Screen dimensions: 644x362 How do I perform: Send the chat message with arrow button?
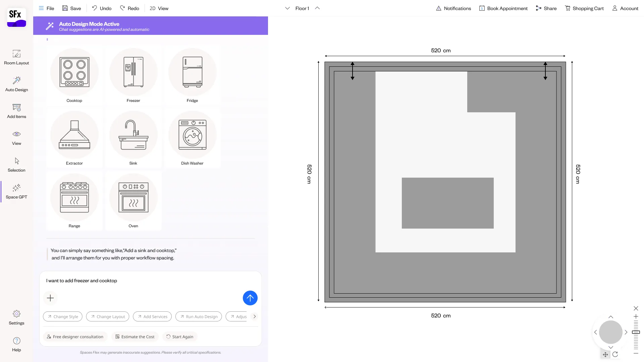point(250,298)
